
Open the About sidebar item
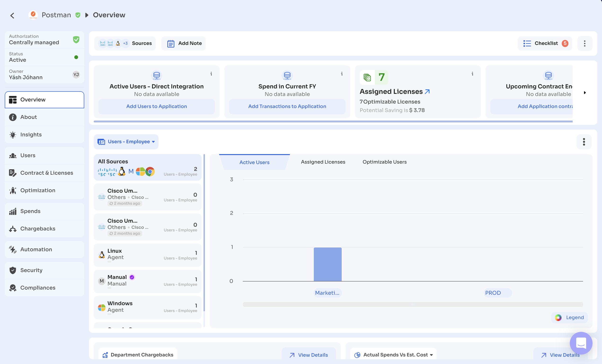44,117
